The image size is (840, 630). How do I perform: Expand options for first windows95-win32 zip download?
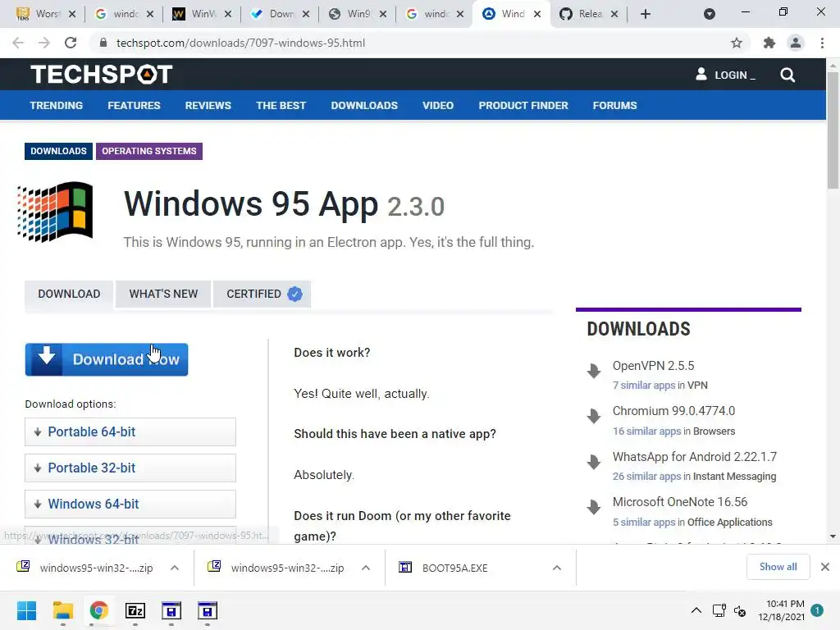click(x=175, y=568)
